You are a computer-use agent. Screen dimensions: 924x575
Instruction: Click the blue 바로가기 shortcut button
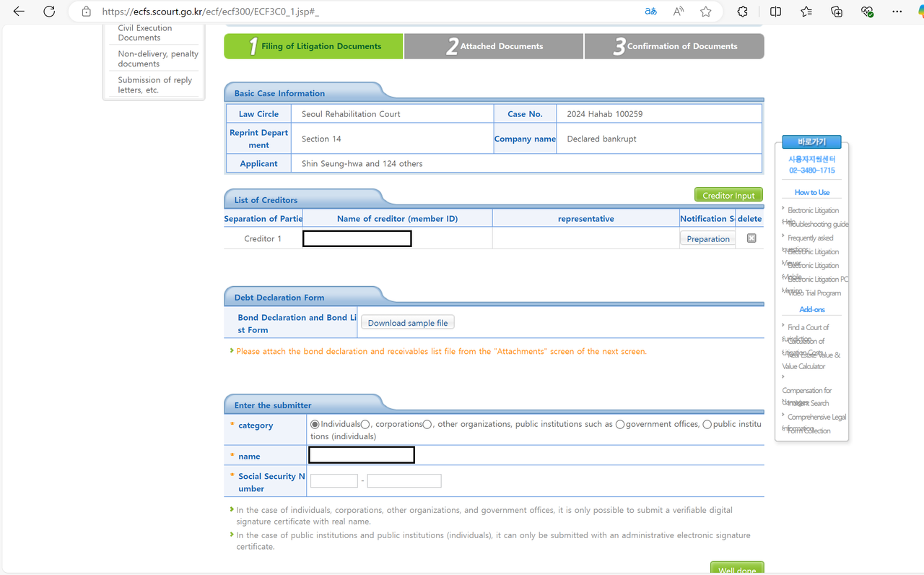tap(811, 142)
